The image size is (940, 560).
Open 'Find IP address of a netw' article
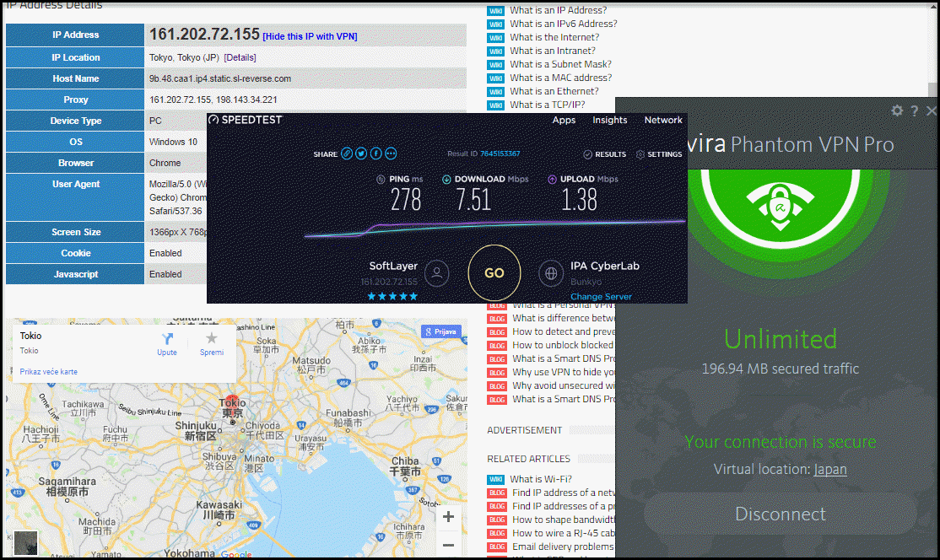click(x=564, y=493)
